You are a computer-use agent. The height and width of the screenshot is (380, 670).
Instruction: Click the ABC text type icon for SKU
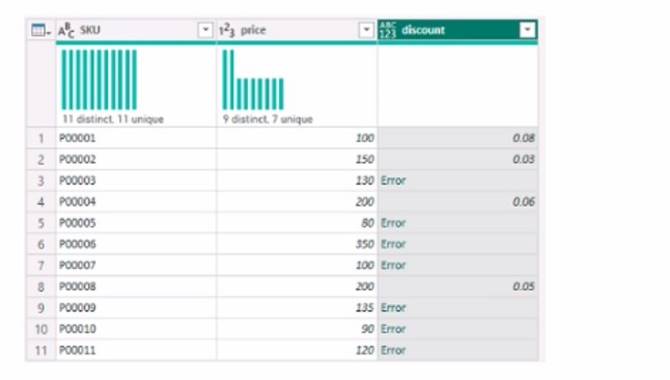point(66,30)
